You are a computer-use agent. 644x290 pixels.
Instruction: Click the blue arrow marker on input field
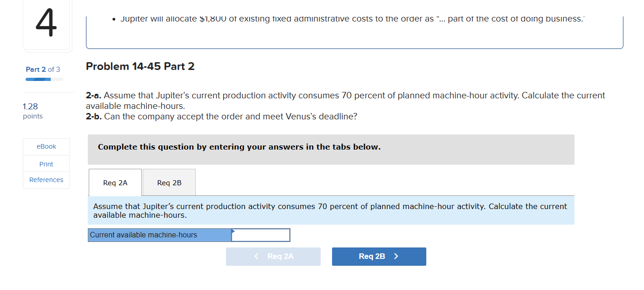(232, 232)
